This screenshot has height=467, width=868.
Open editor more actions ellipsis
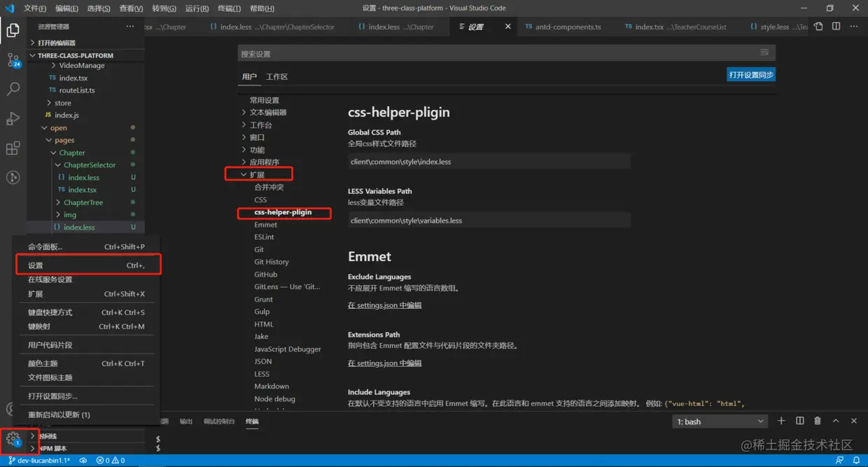(x=855, y=27)
